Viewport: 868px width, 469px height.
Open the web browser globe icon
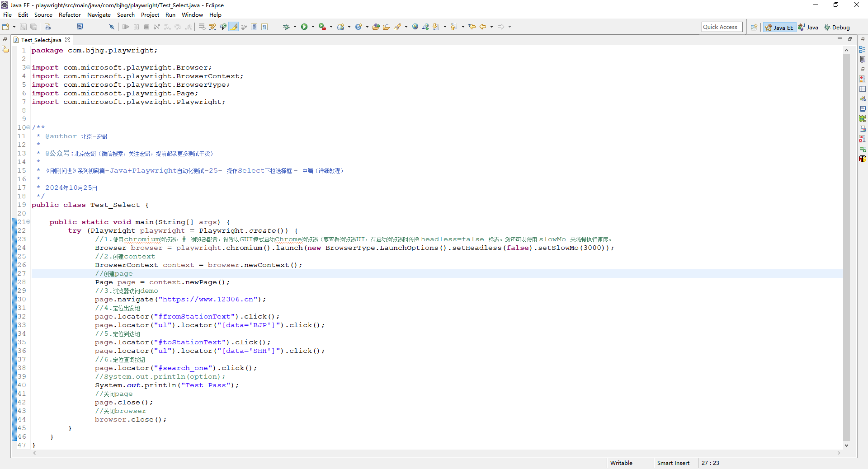pos(415,27)
